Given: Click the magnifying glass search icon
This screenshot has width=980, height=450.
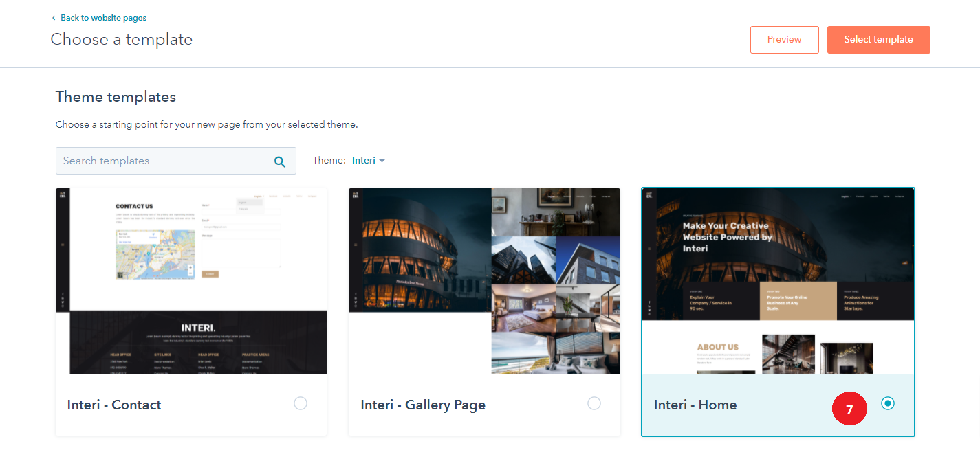Looking at the screenshot, I should click(280, 161).
